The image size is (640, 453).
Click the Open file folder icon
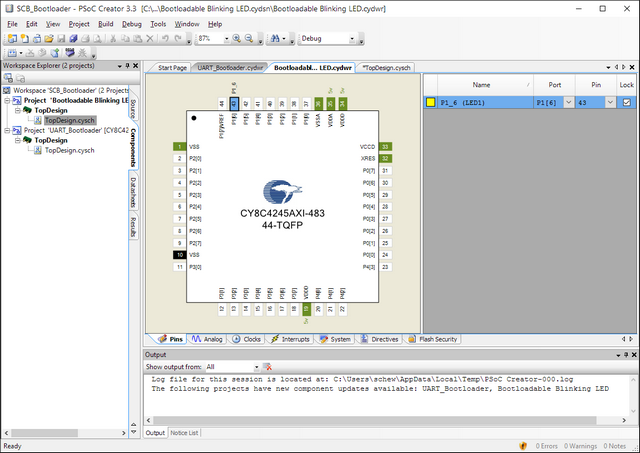coord(49,38)
